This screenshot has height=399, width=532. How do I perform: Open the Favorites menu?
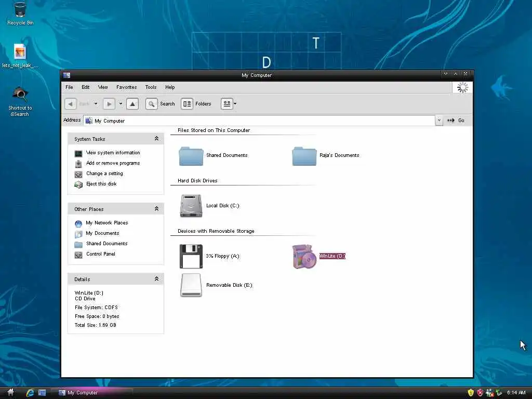tap(127, 87)
